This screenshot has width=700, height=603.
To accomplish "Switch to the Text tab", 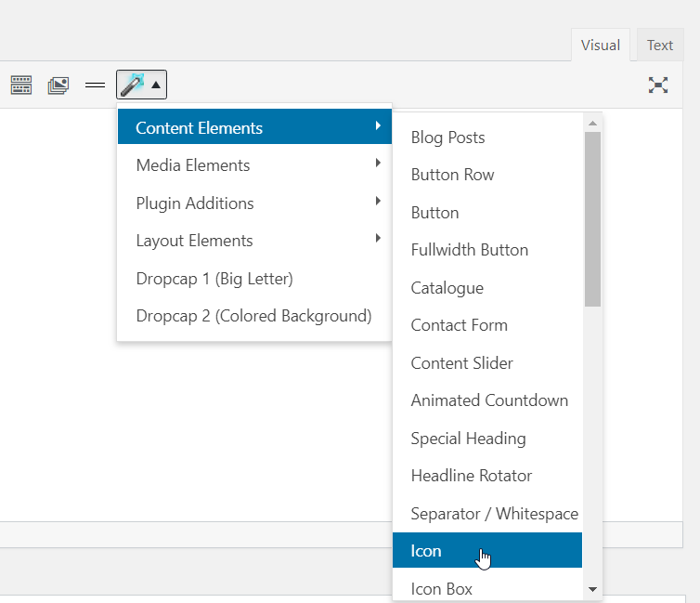I will 660,46.
